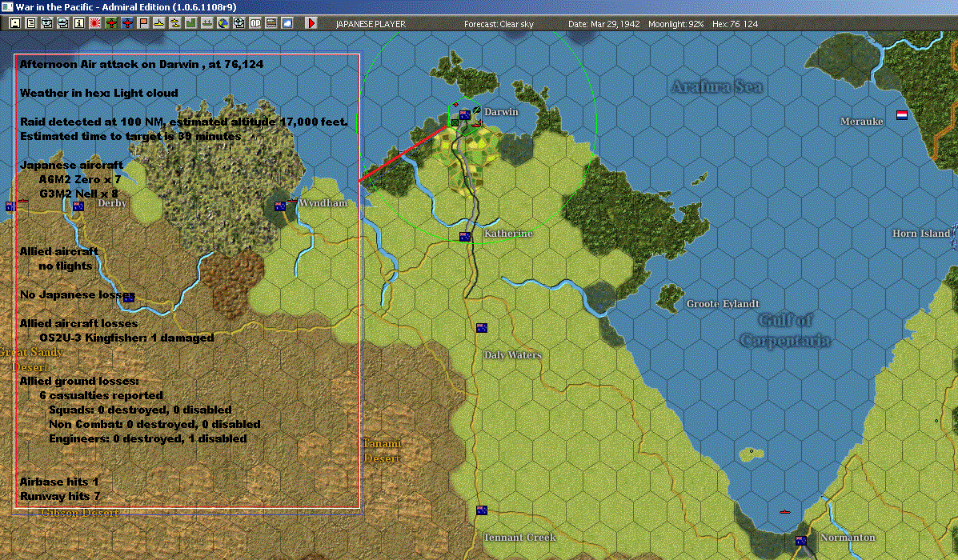Click the 'Runway hits 7' line
This screenshot has height=560, width=958.
click(60, 496)
